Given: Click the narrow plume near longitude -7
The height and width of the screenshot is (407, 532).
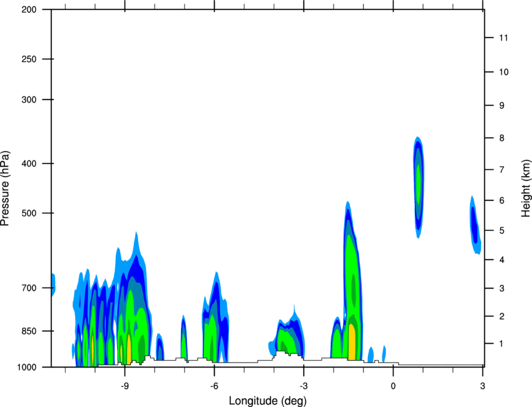Looking at the screenshot, I should pyautogui.click(x=183, y=337).
